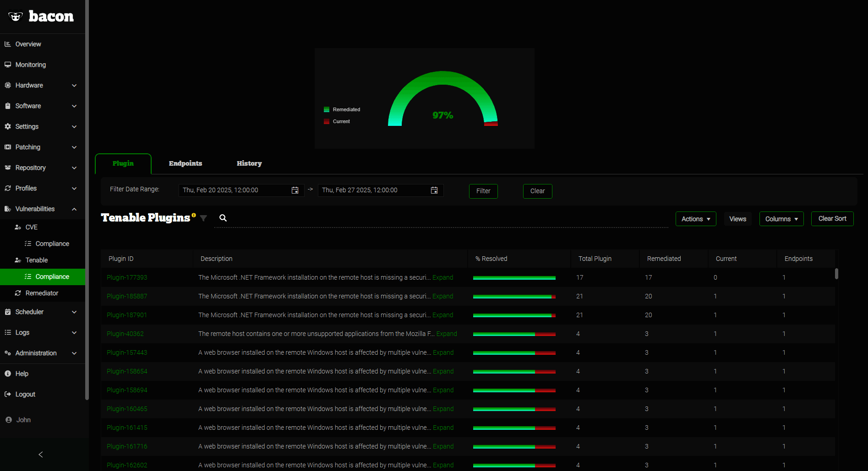Open the start date calendar picker icon
868x471 pixels.
click(x=295, y=190)
